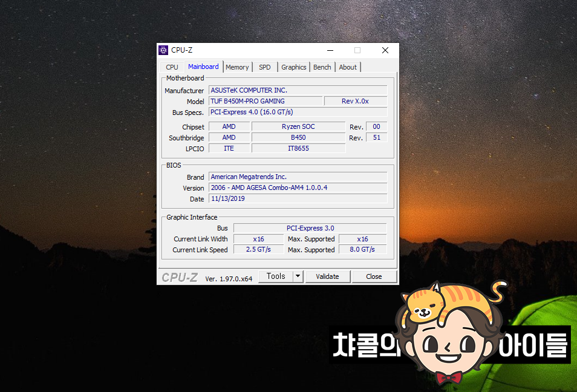Minimize the CPU-Z window
This screenshot has width=577, height=392.
pos(330,50)
